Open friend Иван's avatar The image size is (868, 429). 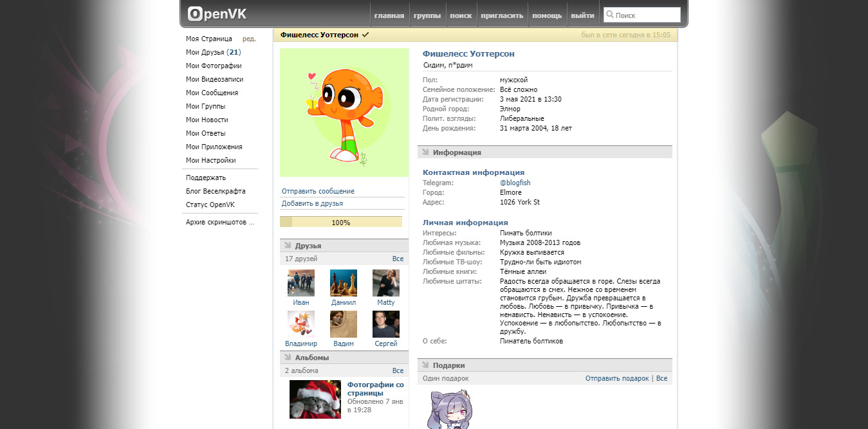click(x=301, y=283)
